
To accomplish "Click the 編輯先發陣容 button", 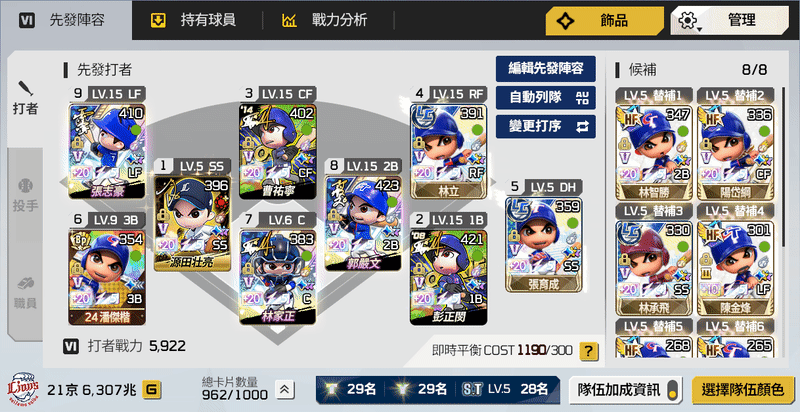I will [545, 68].
